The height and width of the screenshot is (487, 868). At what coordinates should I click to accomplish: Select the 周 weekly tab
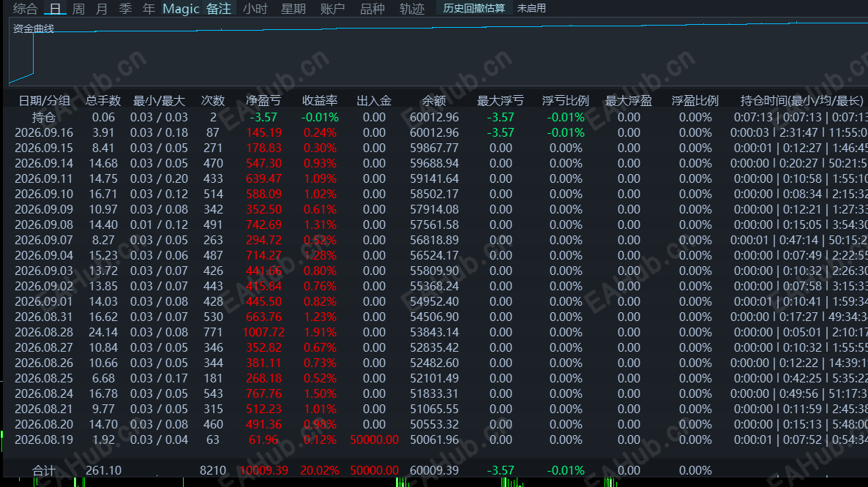(78, 8)
